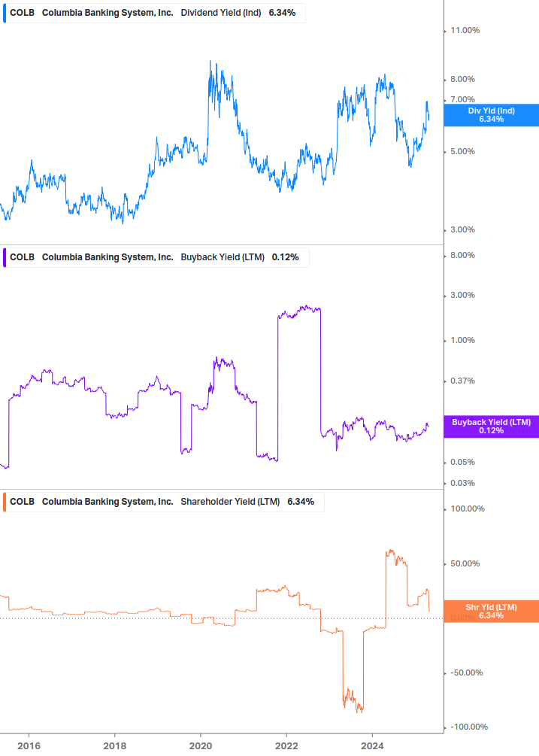Click the Buyback Yield (LTM) legend label
Viewport: 539px width, 756px height.
point(223,257)
